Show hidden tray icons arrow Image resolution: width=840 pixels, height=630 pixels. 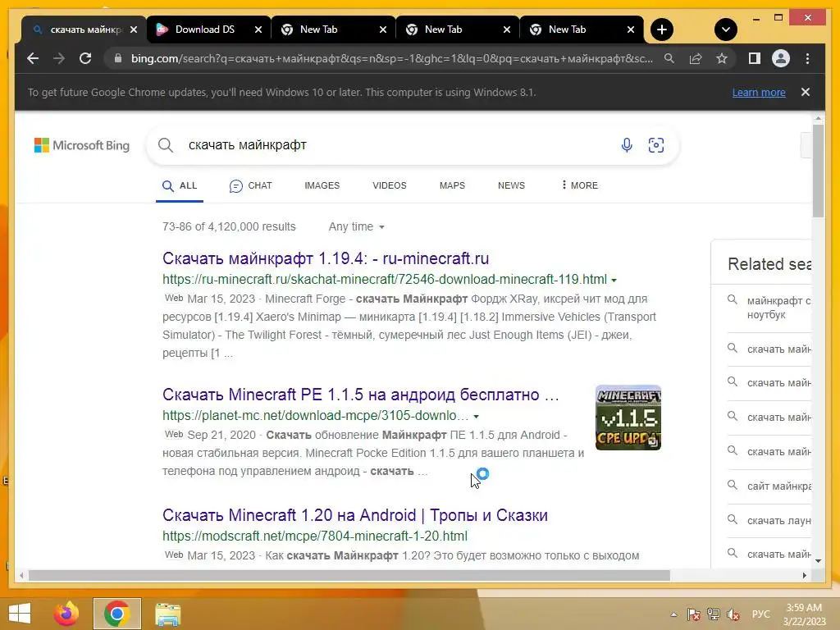click(673, 614)
